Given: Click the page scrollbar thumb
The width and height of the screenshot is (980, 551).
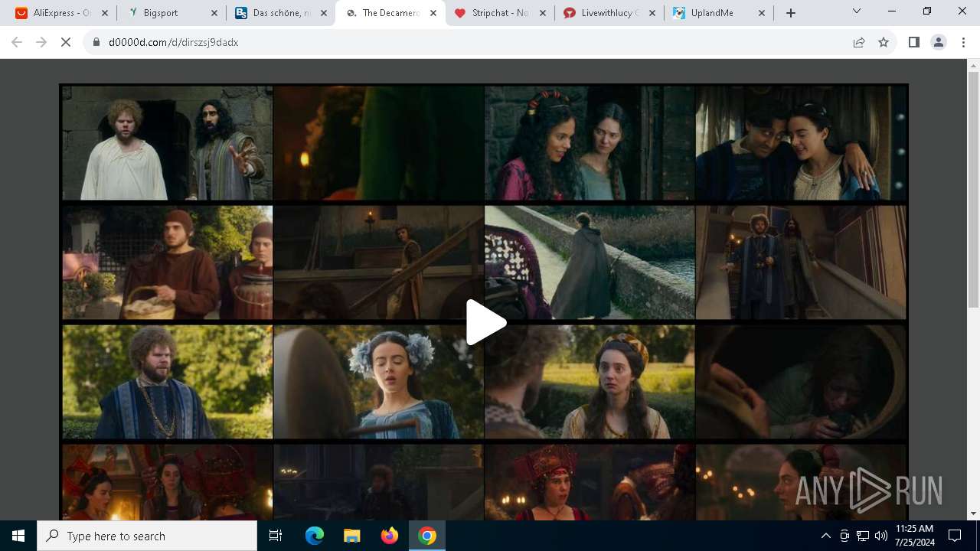Looking at the screenshot, I should [973, 190].
